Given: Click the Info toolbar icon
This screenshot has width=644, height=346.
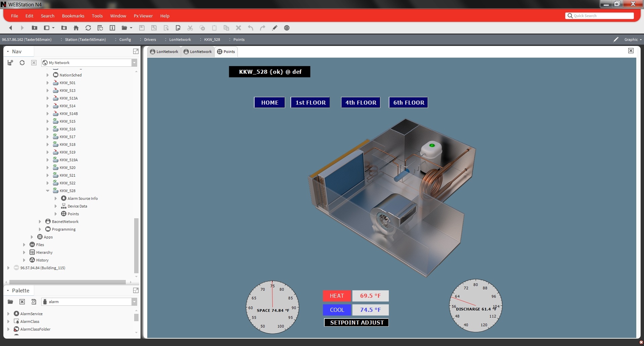Looking at the screenshot, I should (112, 28).
